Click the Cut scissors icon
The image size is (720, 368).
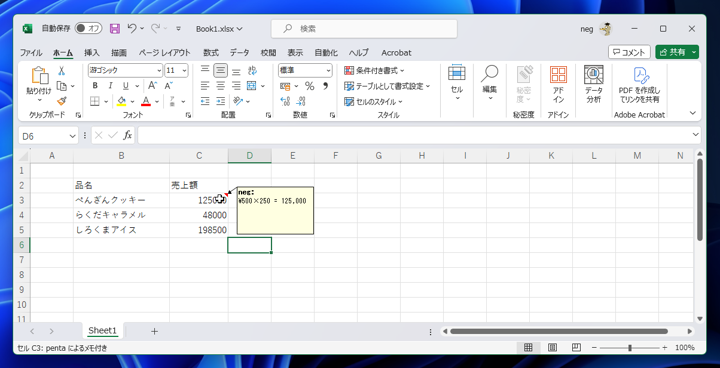(62, 71)
